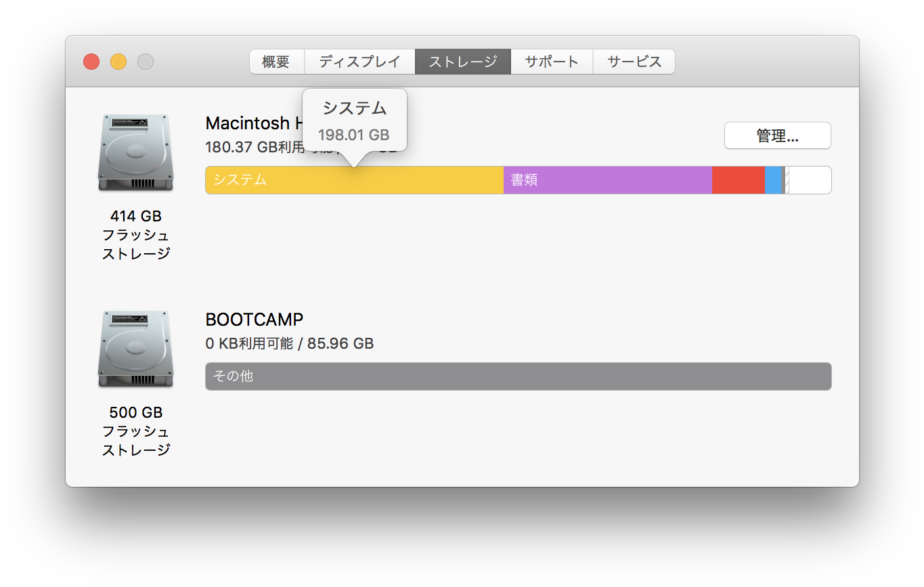Click the Macintosh HD drive icon
The image size is (924, 587).
pyautogui.click(x=135, y=152)
